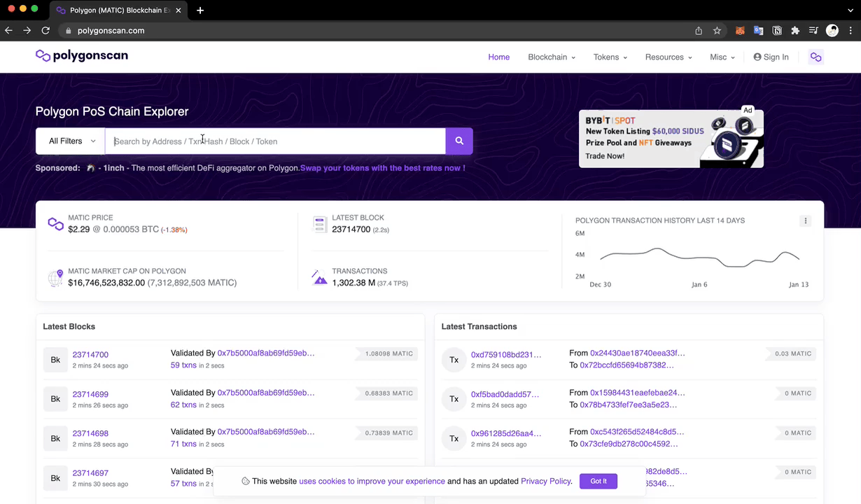Click Sign In in the navbar

point(771,57)
